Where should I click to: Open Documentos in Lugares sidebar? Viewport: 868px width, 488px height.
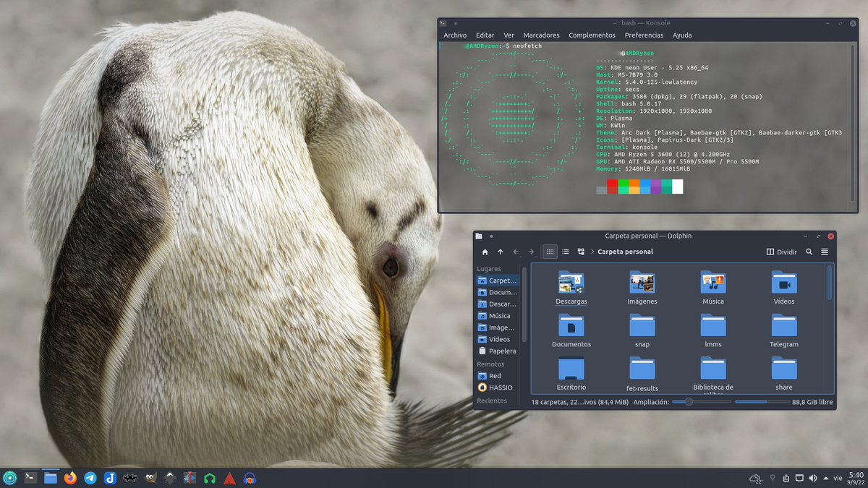pyautogui.click(x=498, y=292)
